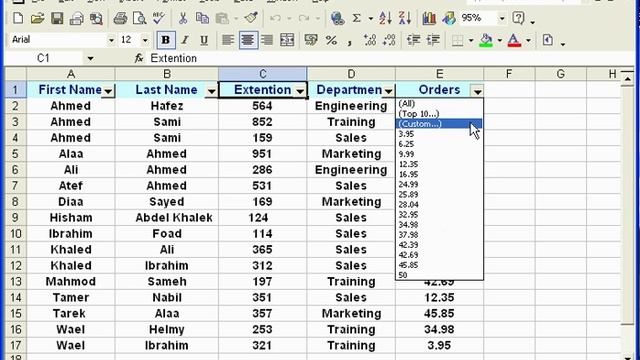Select the First Name cell Mahmod
Image resolution: width=640 pixels, height=360 pixels.
(71, 282)
